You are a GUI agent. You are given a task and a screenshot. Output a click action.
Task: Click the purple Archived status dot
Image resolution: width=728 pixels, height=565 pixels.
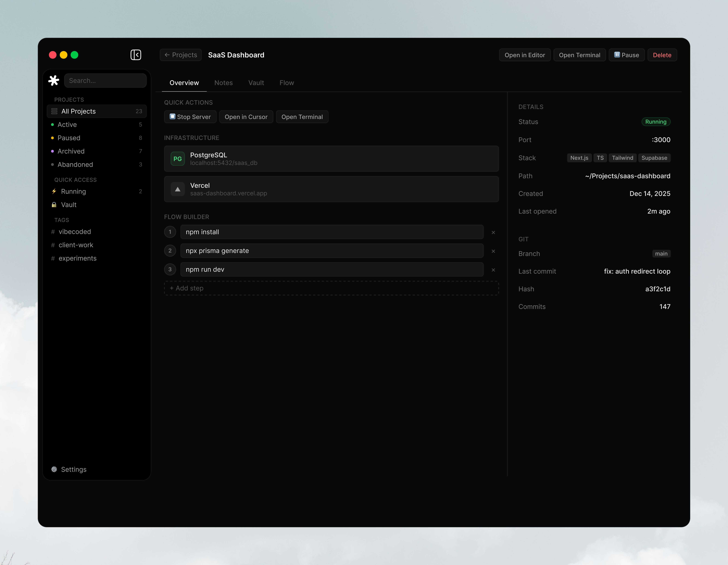52,151
